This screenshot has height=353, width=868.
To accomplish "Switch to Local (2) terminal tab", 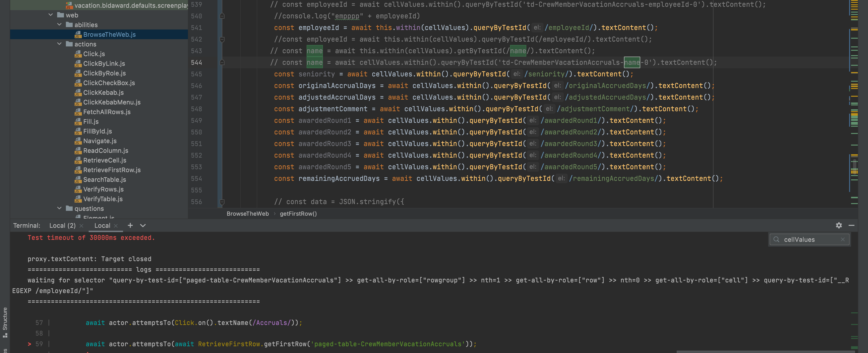I will click(62, 226).
